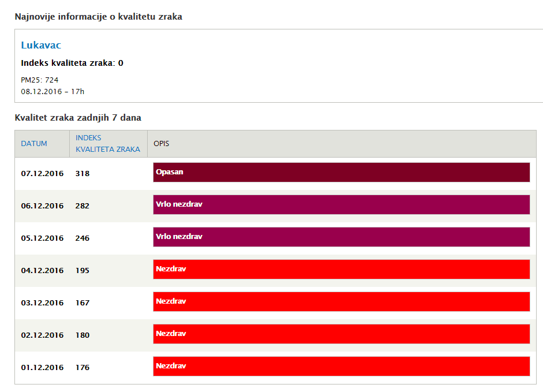Click the Vrlo nezdrav bar for 06.12.2016
This screenshot has height=392, width=543.
point(341,205)
